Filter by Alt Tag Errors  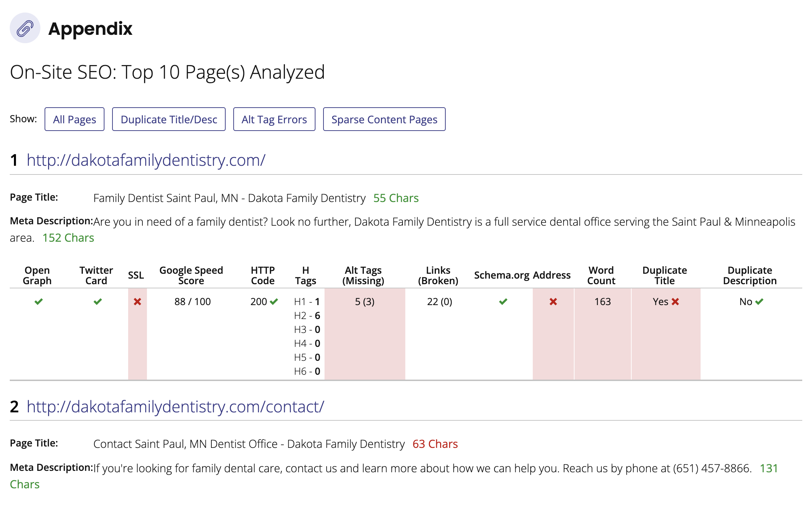coord(274,119)
